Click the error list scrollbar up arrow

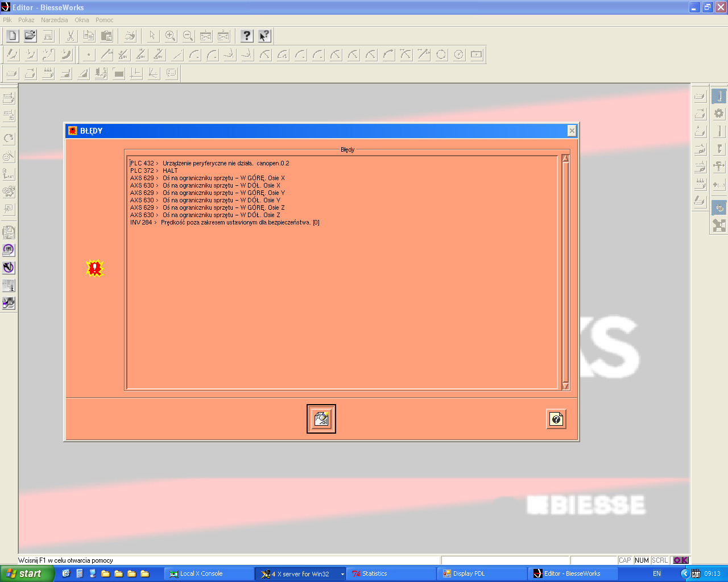pos(565,159)
